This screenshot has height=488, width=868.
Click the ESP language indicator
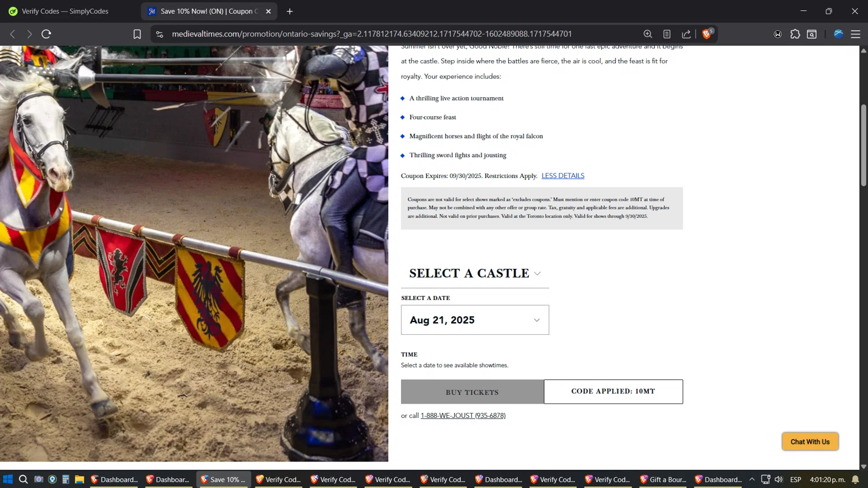click(x=796, y=479)
